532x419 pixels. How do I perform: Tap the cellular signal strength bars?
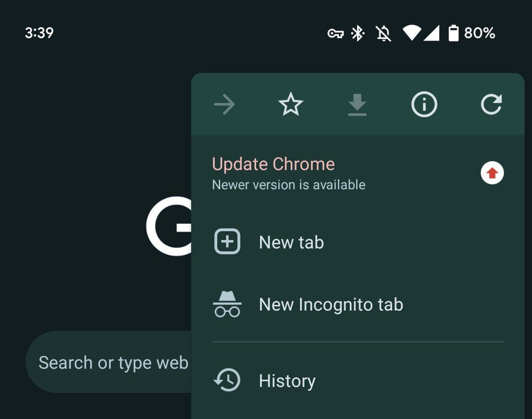[431, 33]
